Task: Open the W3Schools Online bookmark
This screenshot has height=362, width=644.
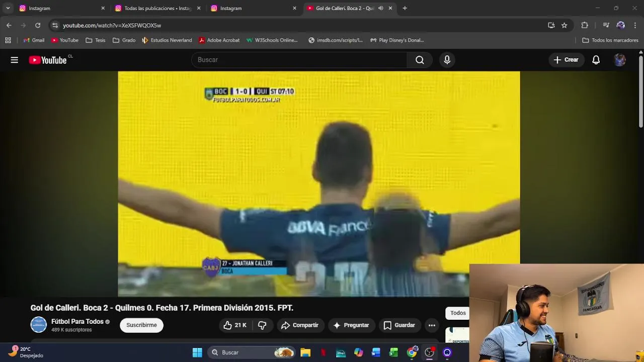Action: pos(272,40)
